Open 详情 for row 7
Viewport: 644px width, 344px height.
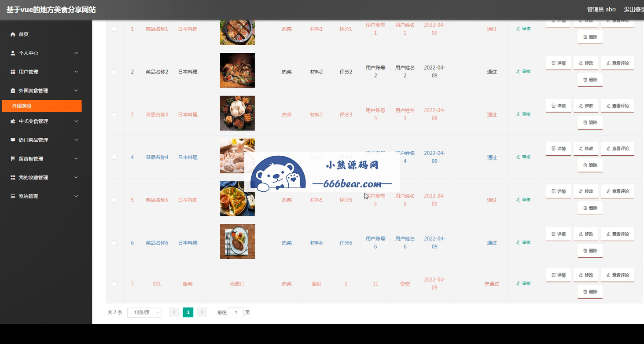[559, 275]
